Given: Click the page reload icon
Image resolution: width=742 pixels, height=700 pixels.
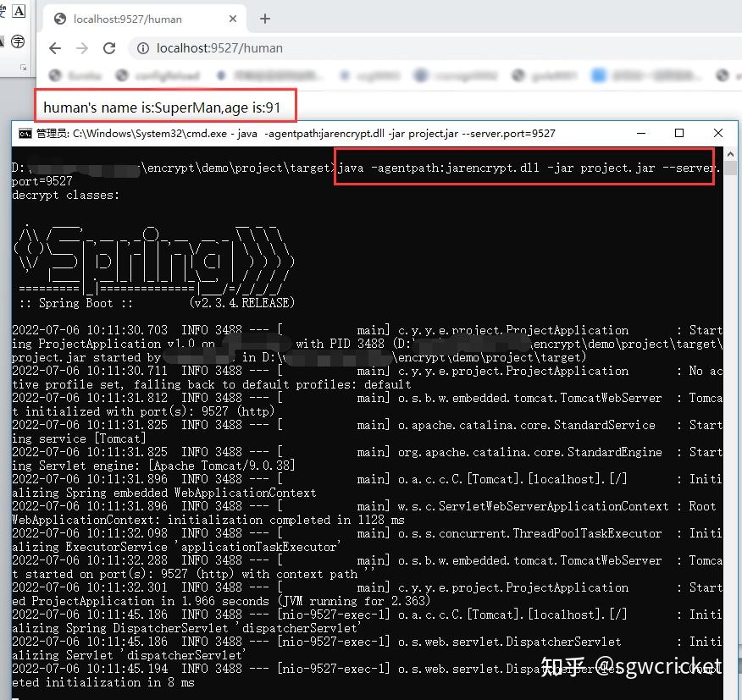Looking at the screenshot, I should (109, 48).
